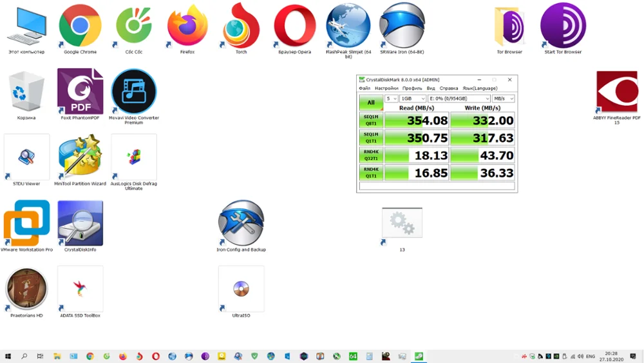Expand the MB/s unit dropdown
This screenshot has height=363, width=644.
coord(504,99)
